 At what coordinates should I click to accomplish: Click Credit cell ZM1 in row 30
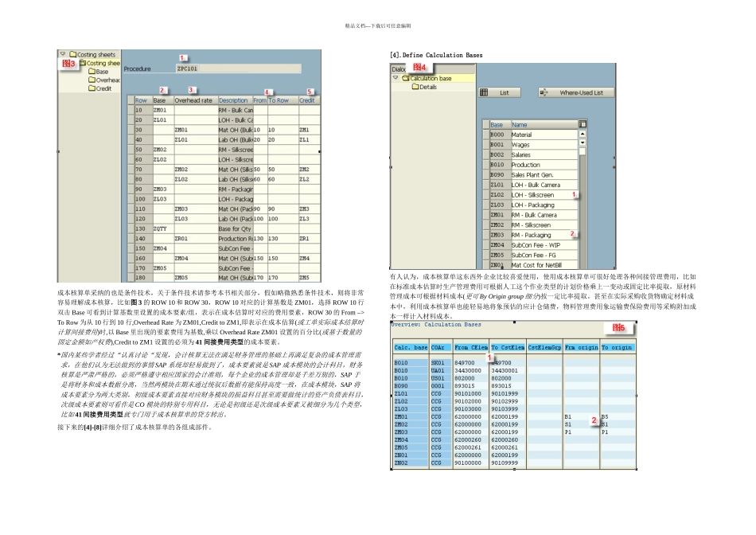[x=309, y=130]
